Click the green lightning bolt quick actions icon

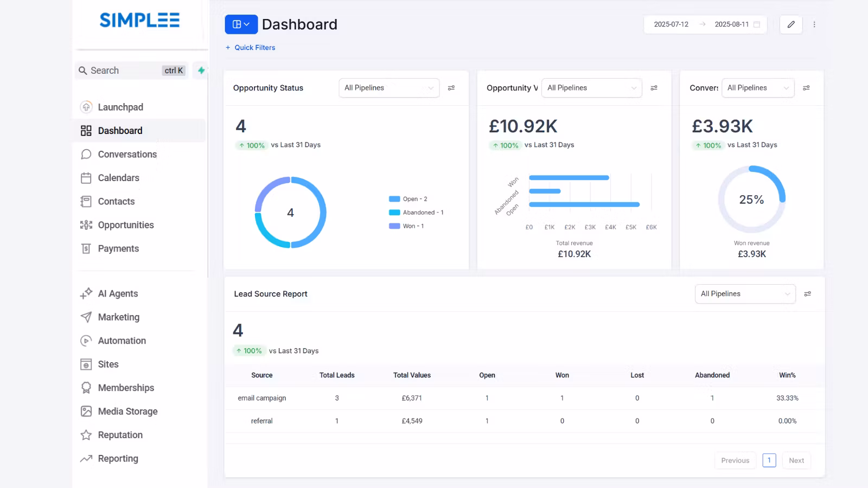tap(201, 70)
